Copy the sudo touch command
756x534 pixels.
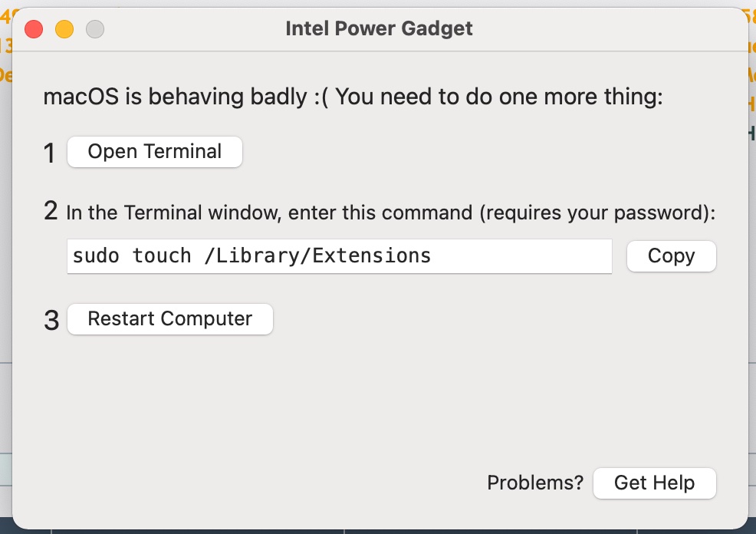671,256
